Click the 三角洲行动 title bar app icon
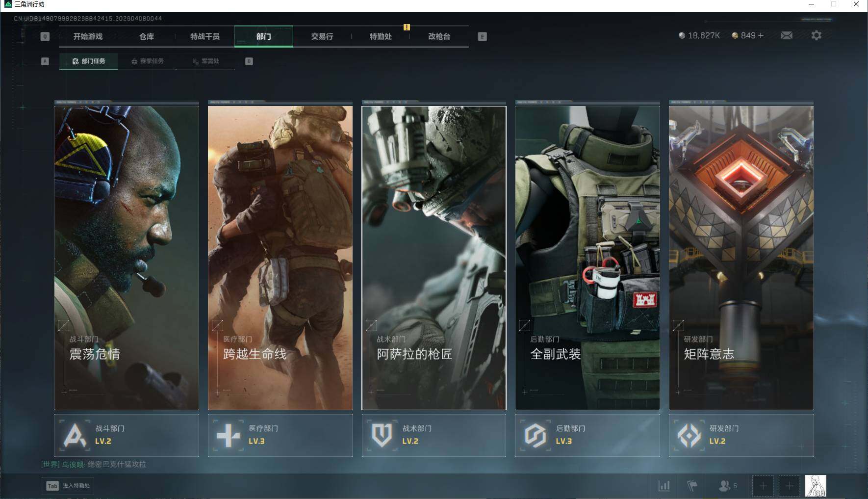 8,4
